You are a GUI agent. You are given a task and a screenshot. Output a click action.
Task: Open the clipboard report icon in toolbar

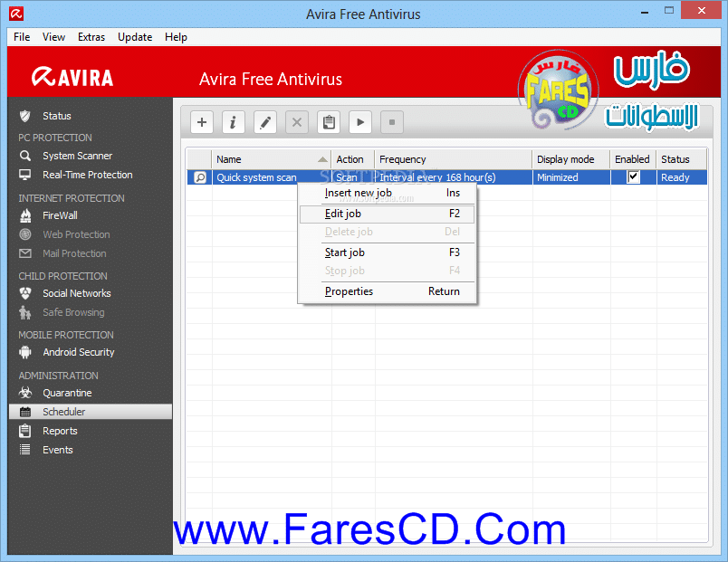click(329, 122)
